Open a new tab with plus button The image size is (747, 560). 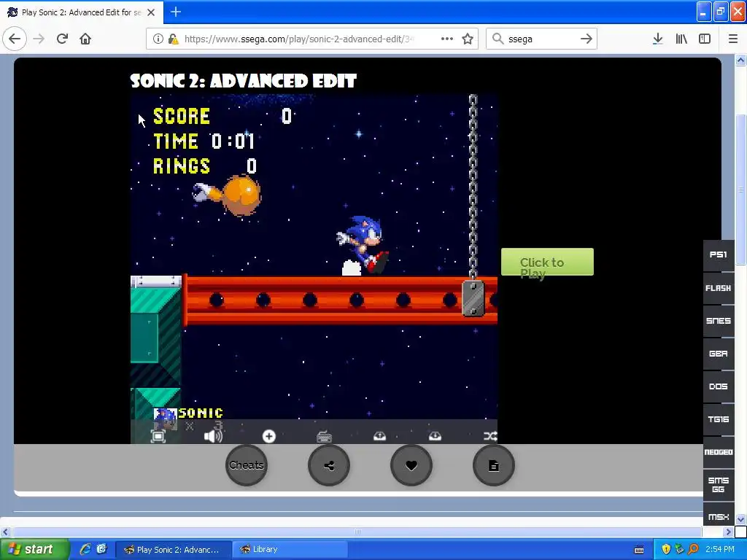pyautogui.click(x=176, y=12)
